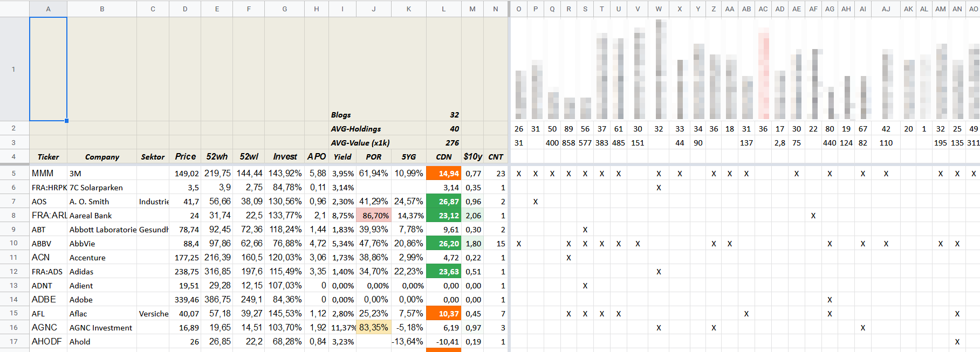
Task: Select the Aareal Bank company cell
Action: pos(102,216)
